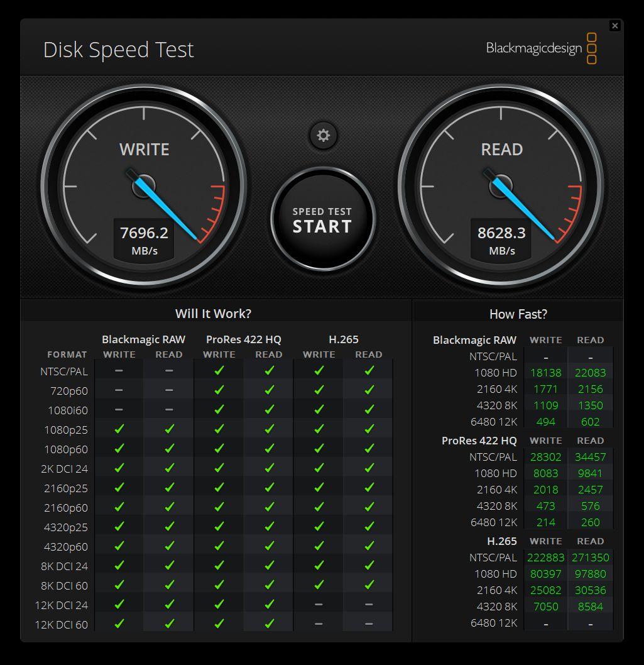The image size is (644, 665).
Task: Select the Will It Work? panel header
Action: point(213,313)
